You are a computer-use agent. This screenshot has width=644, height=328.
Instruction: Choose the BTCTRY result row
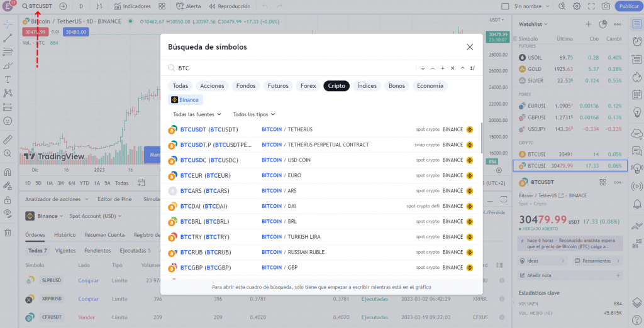pos(321,237)
